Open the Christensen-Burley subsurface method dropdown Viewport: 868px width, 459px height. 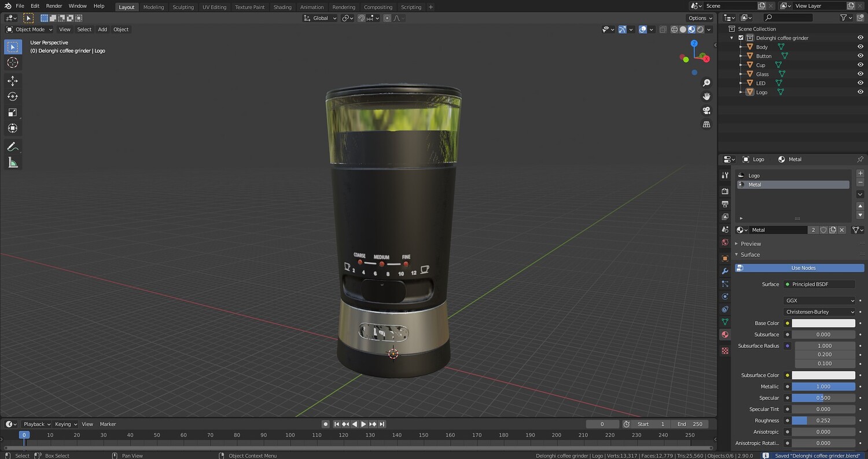click(x=819, y=312)
